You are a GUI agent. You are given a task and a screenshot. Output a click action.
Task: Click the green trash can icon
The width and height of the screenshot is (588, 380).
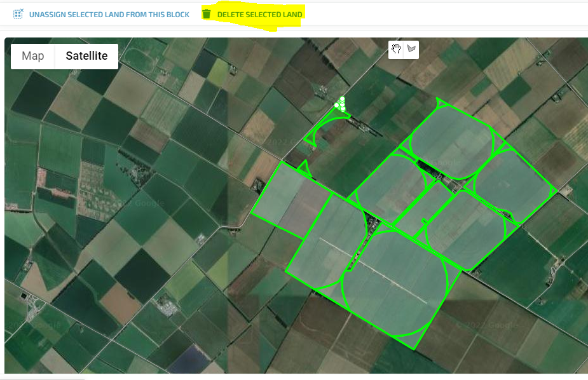point(206,14)
